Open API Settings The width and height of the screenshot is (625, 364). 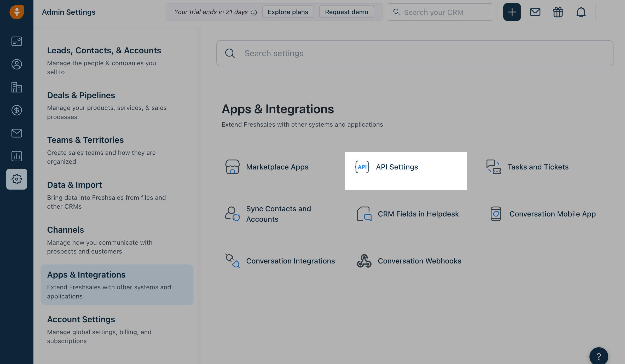click(397, 167)
